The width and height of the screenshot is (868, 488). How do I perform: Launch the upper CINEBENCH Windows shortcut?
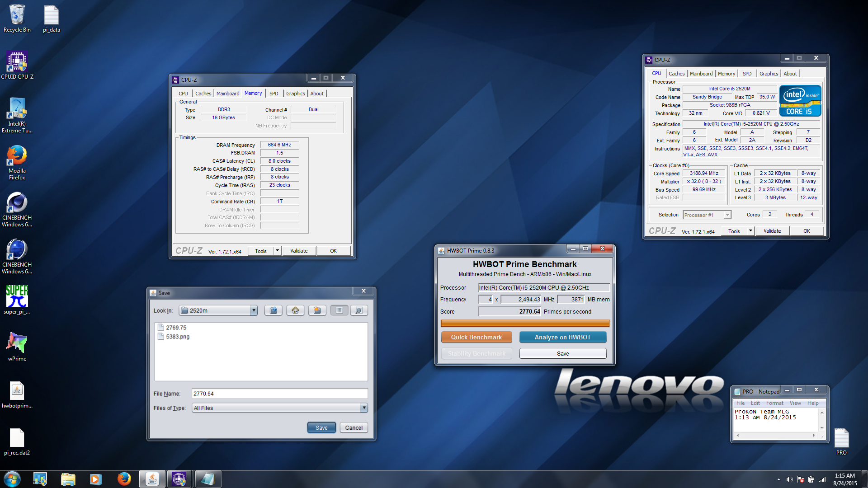pos(17,209)
